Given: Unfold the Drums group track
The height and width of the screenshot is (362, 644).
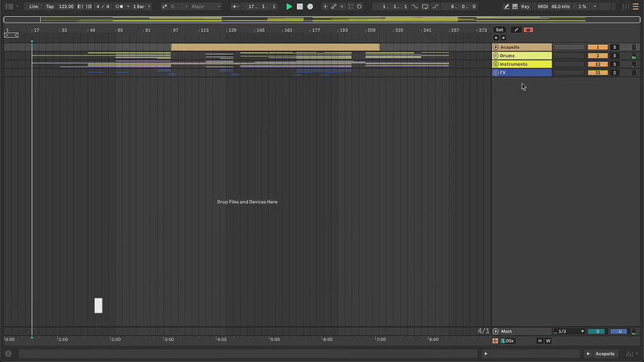Looking at the screenshot, I should (496, 56).
